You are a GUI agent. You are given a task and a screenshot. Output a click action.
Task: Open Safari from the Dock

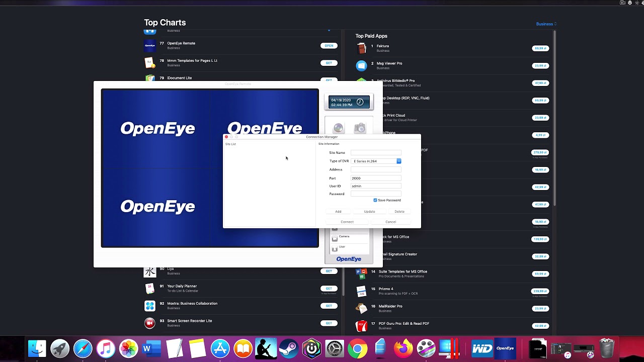[x=83, y=348]
